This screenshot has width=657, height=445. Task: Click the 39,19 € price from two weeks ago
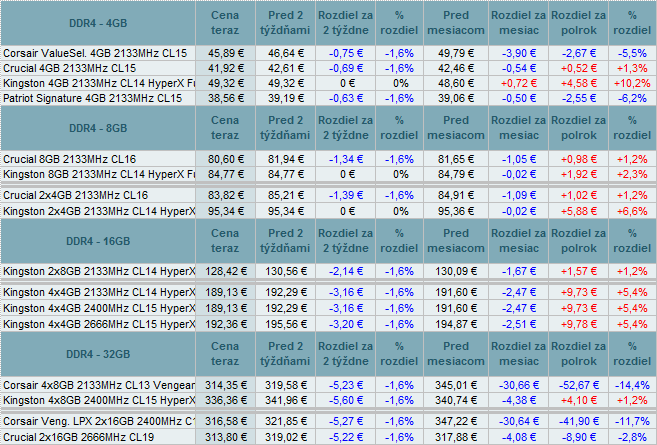(x=285, y=98)
